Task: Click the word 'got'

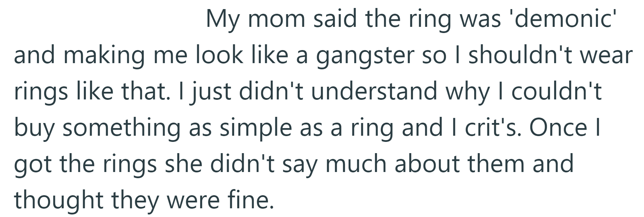Action: (x=32, y=165)
